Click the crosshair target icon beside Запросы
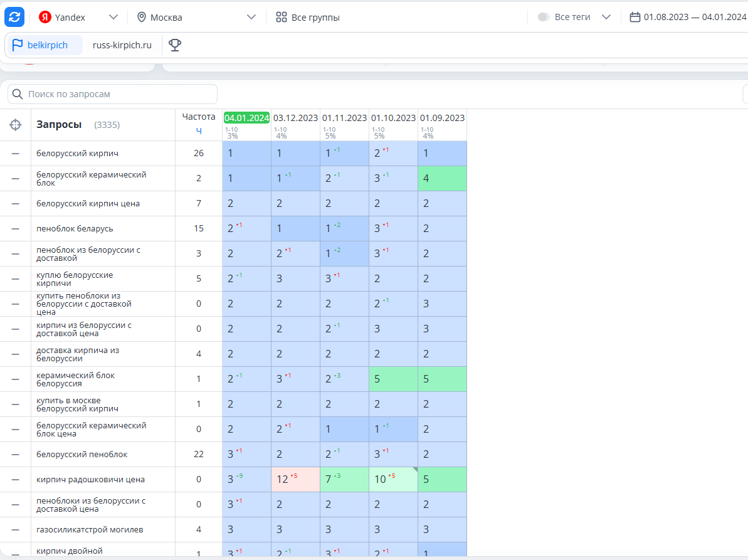 pyautogui.click(x=15, y=125)
